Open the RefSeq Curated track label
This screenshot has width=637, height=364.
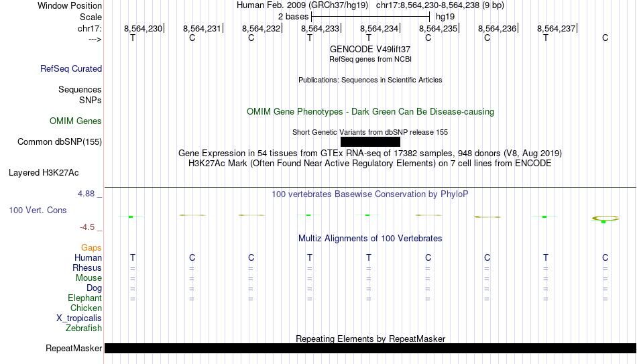pyautogui.click(x=71, y=68)
